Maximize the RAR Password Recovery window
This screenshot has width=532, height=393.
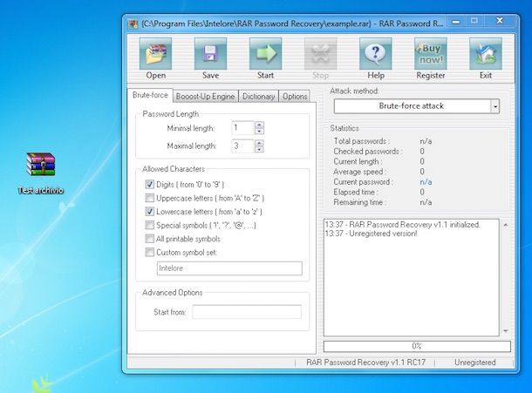(474, 21)
